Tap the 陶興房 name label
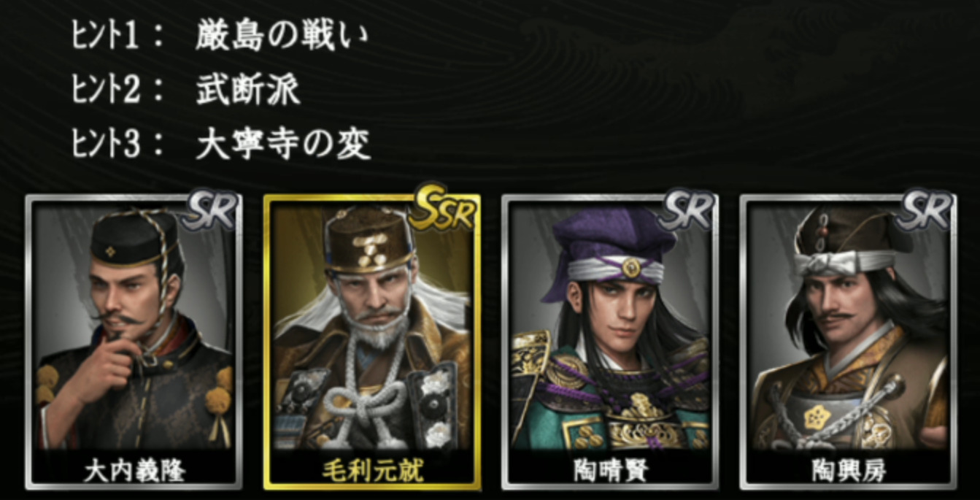Image resolution: width=980 pixels, height=500 pixels. tap(849, 470)
